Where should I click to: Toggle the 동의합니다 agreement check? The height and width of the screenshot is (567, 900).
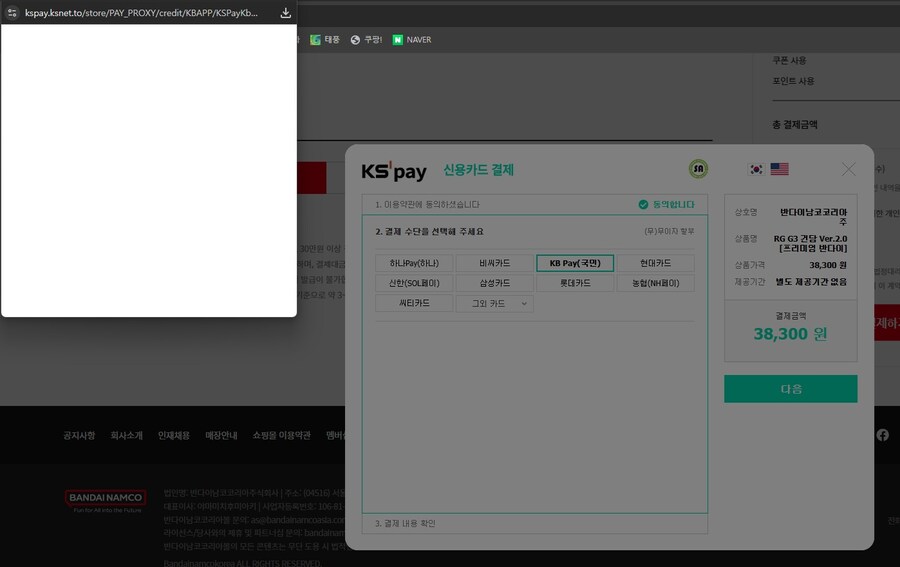click(643, 204)
